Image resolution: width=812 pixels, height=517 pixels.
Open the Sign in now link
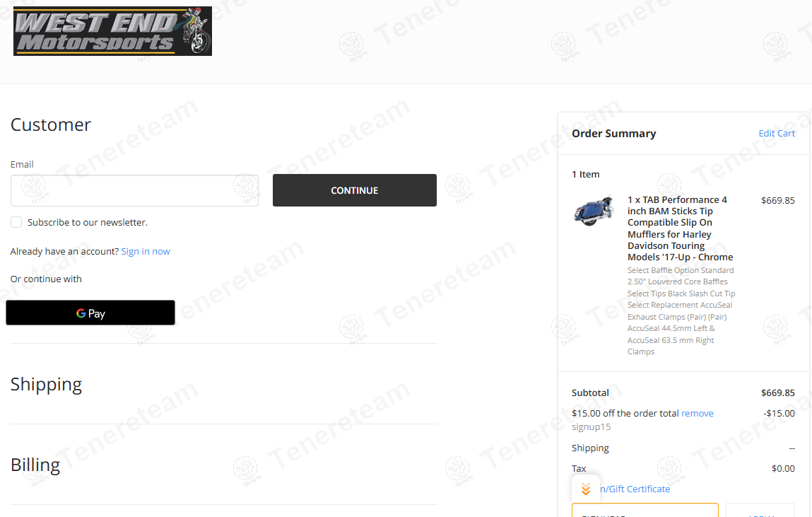click(146, 251)
